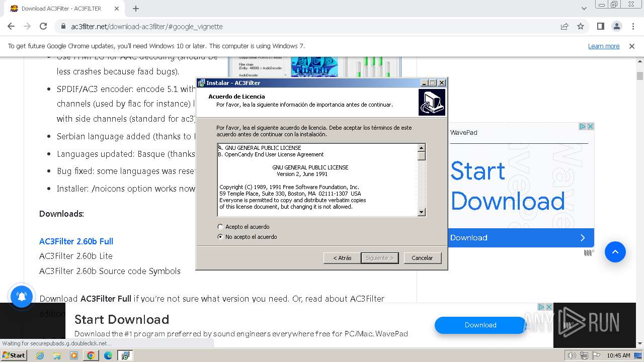Viewport: 644px width, 362px height.
Task: Switch to installer in taskbar
Action: click(125, 355)
